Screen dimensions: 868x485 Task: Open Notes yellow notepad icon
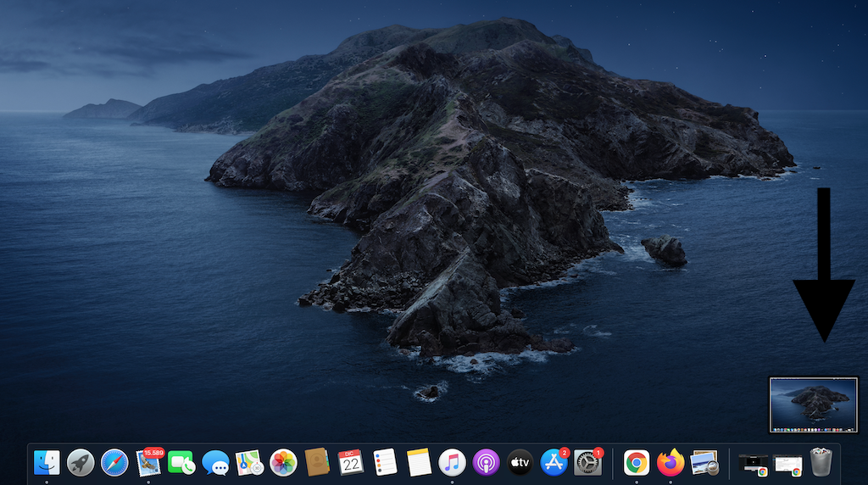(x=419, y=462)
